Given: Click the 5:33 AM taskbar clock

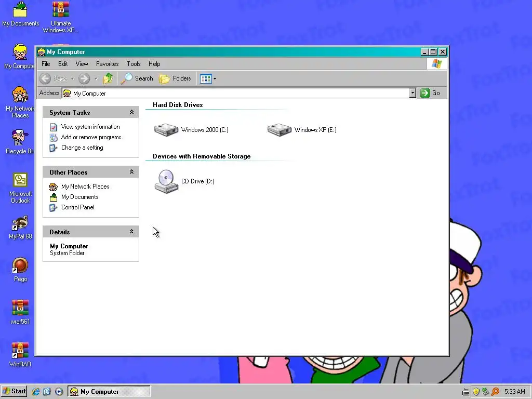Looking at the screenshot, I should 515,392.
